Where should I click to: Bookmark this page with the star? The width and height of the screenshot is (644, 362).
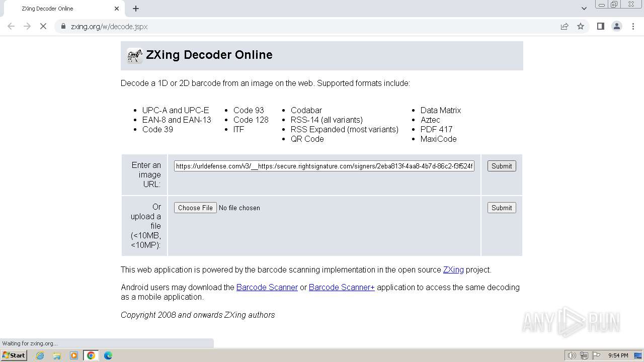(x=581, y=26)
